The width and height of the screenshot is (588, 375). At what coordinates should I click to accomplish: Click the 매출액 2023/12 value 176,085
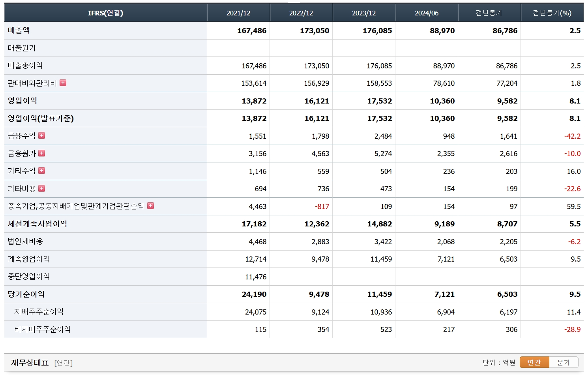click(377, 30)
